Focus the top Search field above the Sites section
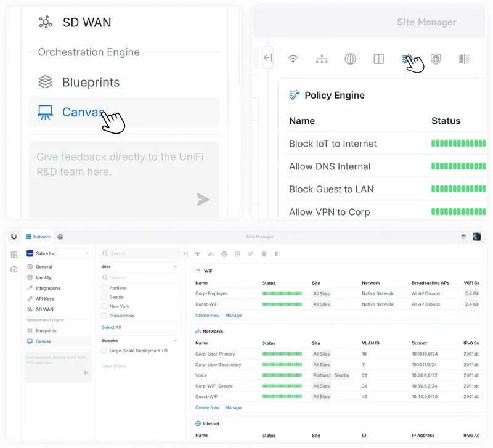The image size is (493, 448). 141,253
